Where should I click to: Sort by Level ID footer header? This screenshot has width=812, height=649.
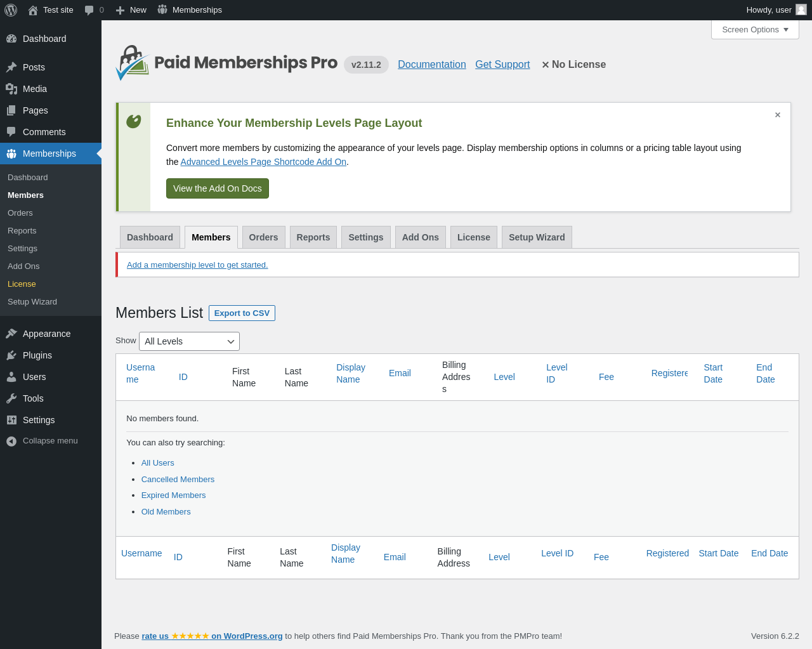(557, 553)
